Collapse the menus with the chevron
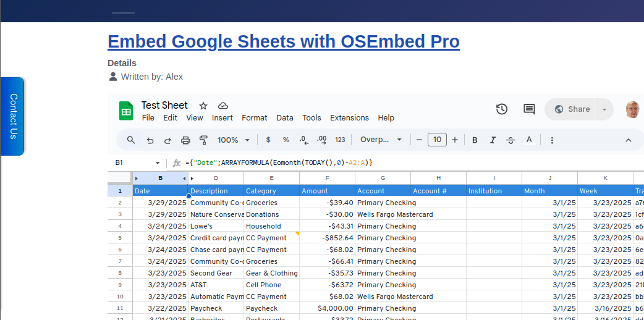Screen dimensions: 644x320 [629, 140]
